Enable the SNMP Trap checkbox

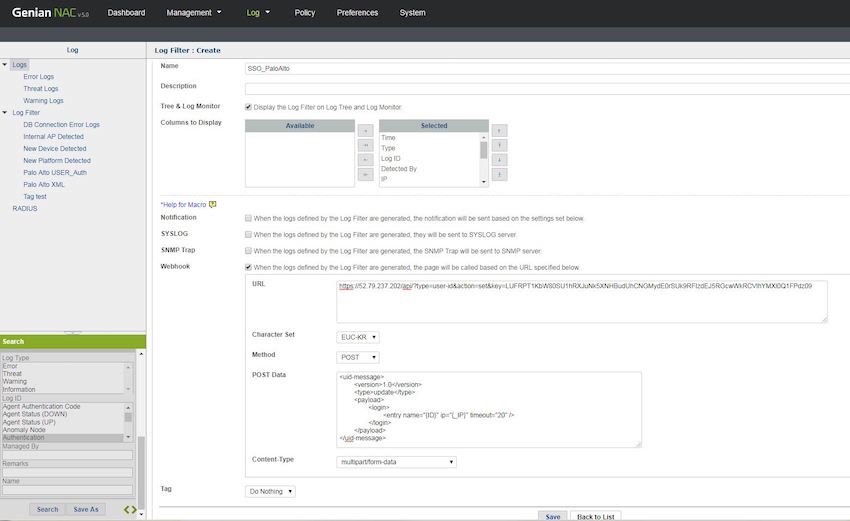point(248,251)
